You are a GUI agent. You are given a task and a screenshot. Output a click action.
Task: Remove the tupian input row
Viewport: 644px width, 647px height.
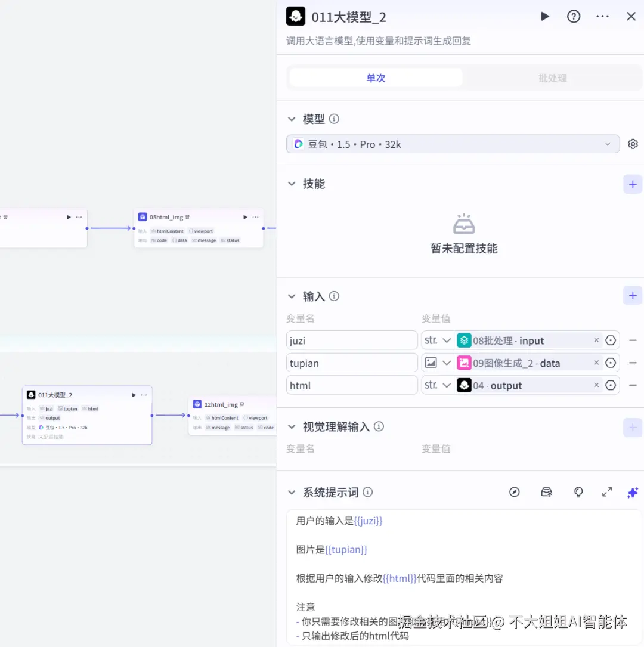point(633,363)
